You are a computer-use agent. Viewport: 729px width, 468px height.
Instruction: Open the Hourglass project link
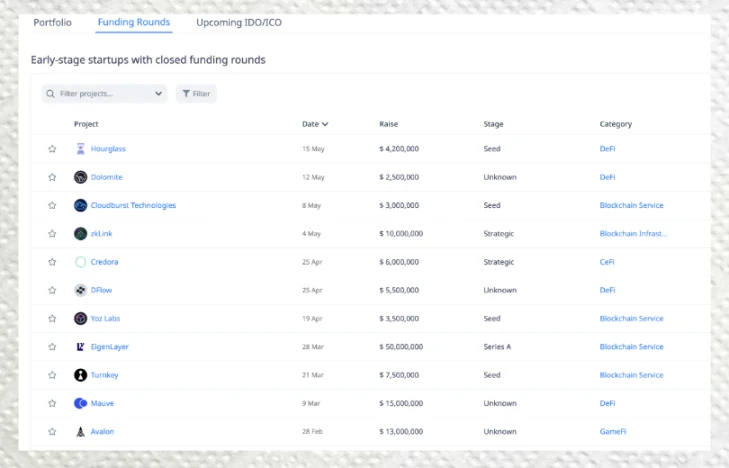click(108, 149)
